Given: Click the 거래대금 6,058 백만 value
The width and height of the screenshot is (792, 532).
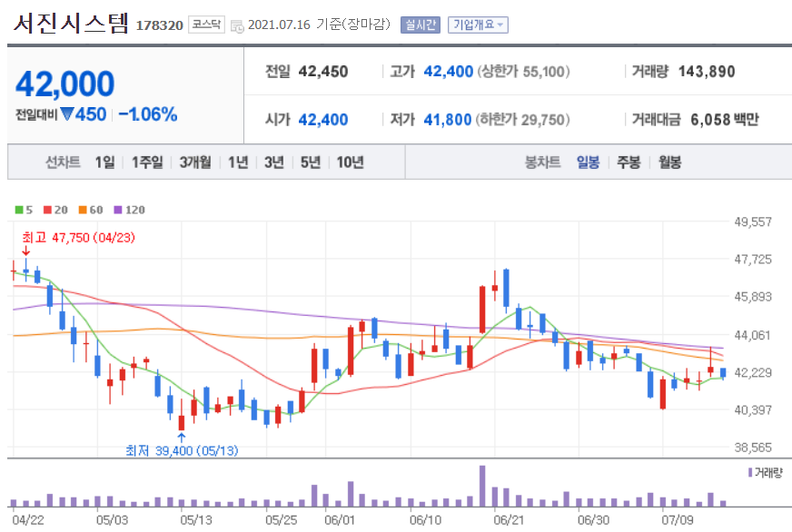Looking at the screenshot, I should click(724, 120).
